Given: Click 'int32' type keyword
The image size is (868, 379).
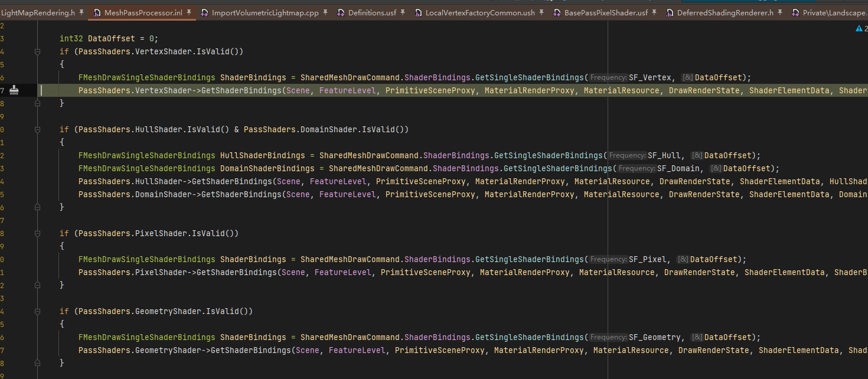Looking at the screenshot, I should tap(71, 38).
